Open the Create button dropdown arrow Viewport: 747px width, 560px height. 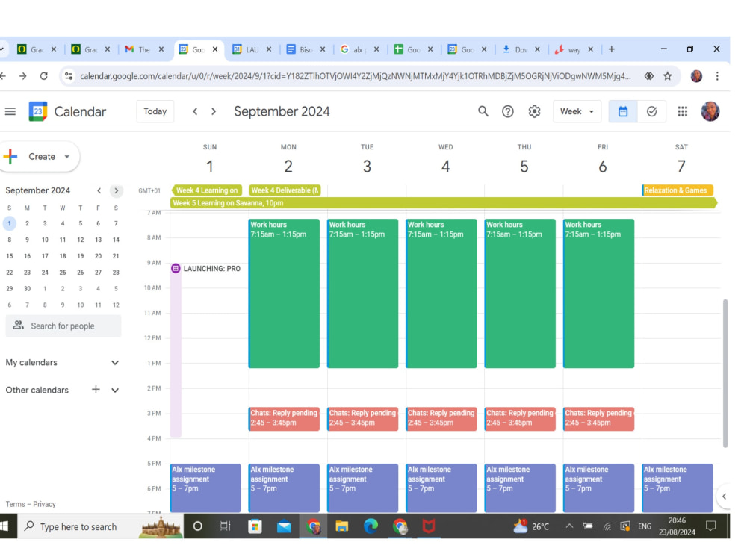67,157
